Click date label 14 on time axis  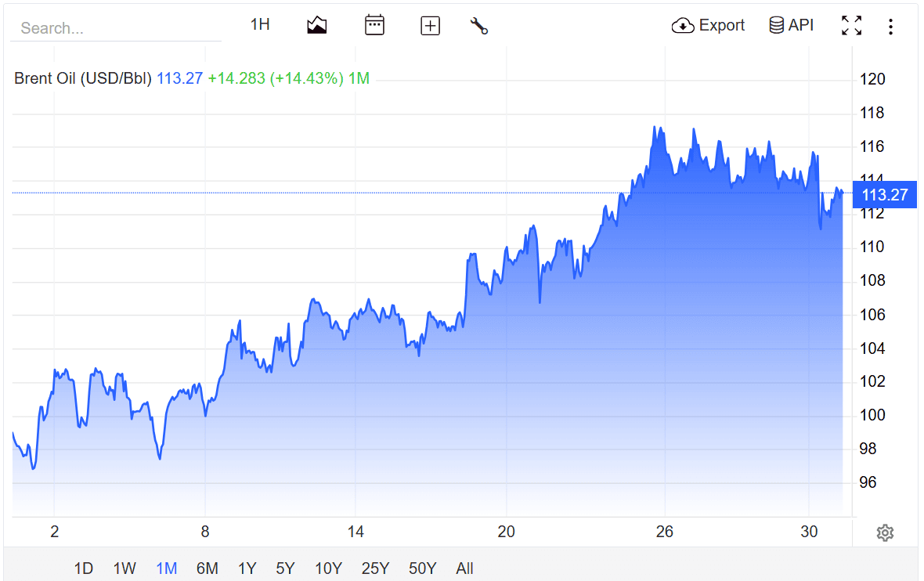[356, 532]
